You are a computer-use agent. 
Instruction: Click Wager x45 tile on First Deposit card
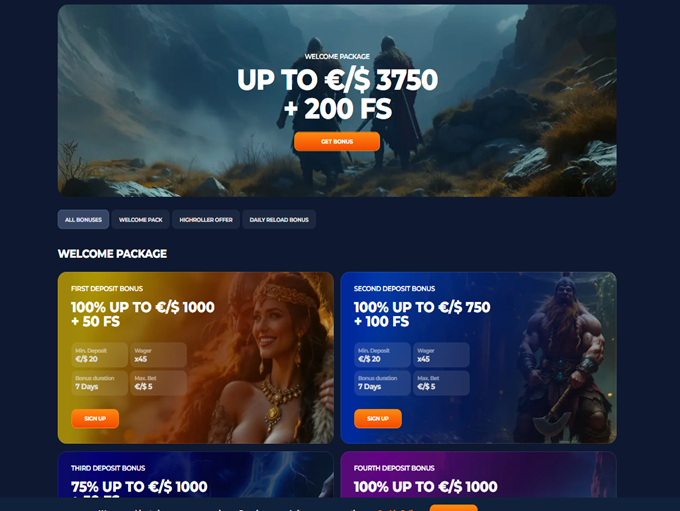[158, 355]
